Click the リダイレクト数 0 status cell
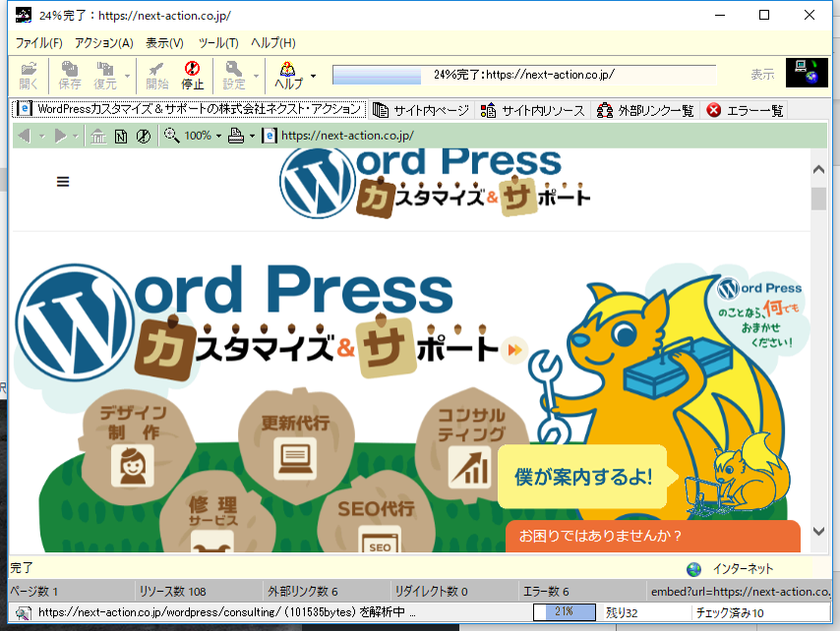840x631 pixels. (453, 592)
